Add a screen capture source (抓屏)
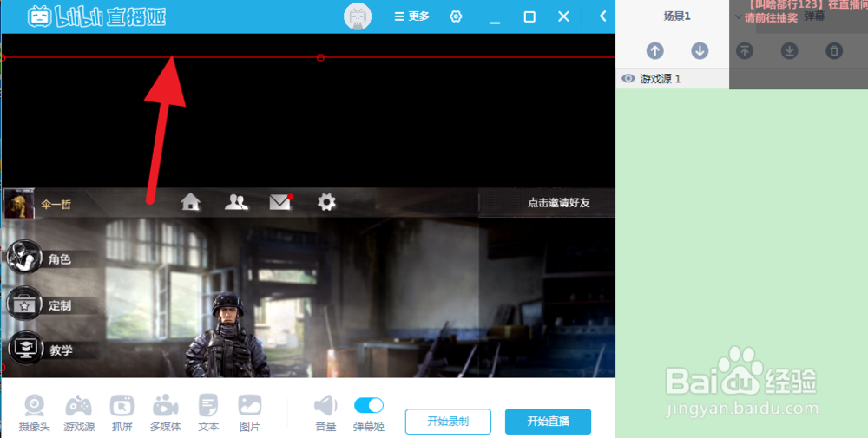Image resolution: width=868 pixels, height=438 pixels. tap(122, 413)
